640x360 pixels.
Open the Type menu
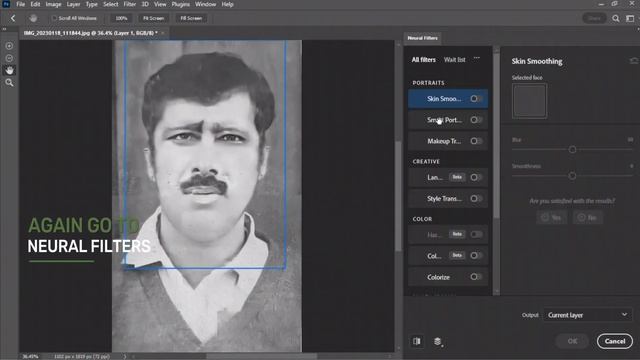[91, 4]
